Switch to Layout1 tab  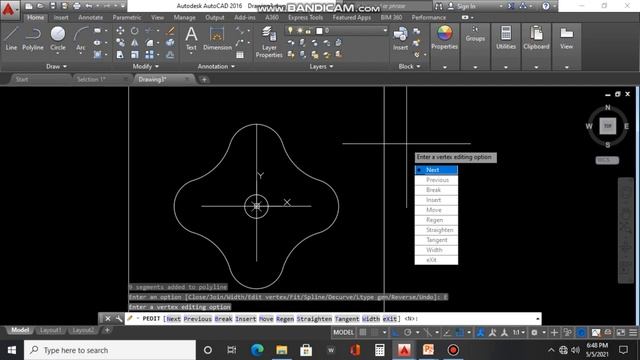click(x=51, y=330)
